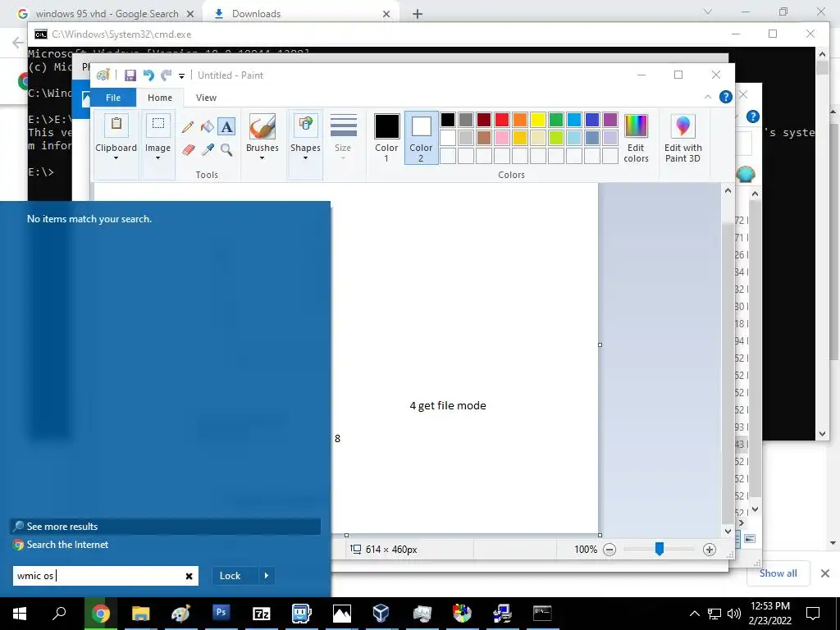Expand the Shapes dropdown arrow
Image resolution: width=840 pixels, height=630 pixels.
pyautogui.click(x=305, y=158)
